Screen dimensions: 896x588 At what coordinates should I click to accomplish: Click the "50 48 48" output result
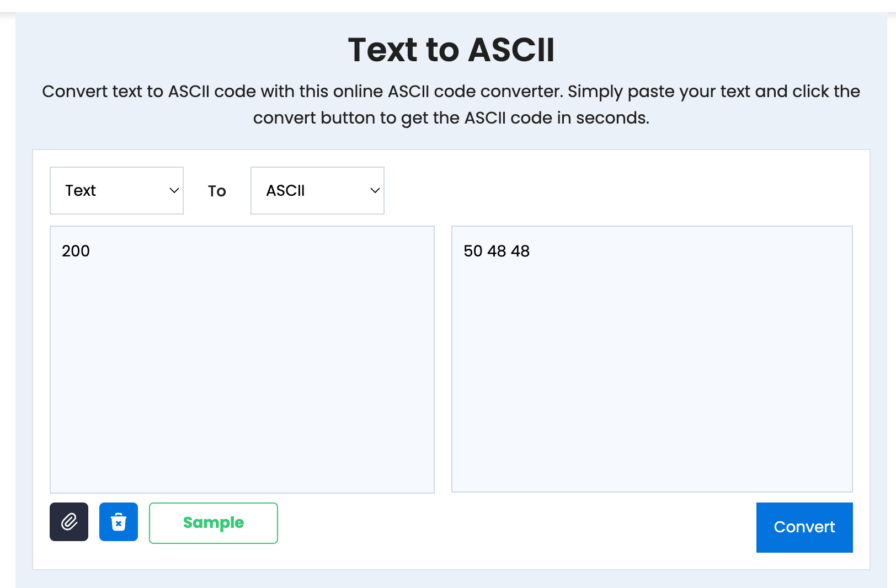497,251
